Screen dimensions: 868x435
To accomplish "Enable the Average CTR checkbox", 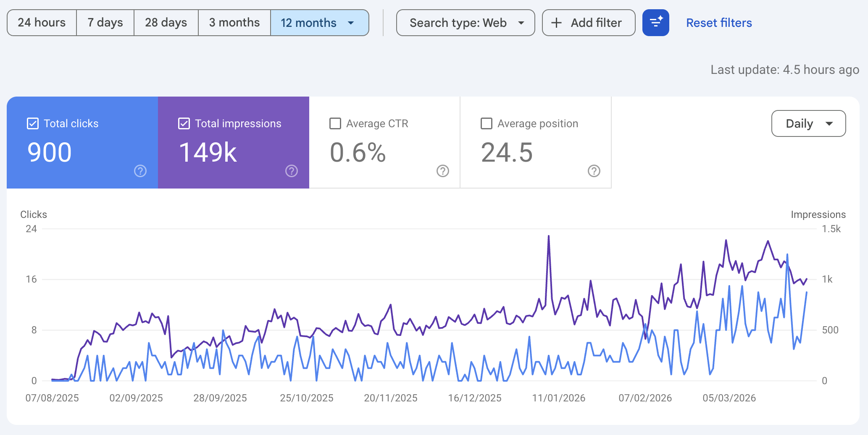I will pos(335,123).
